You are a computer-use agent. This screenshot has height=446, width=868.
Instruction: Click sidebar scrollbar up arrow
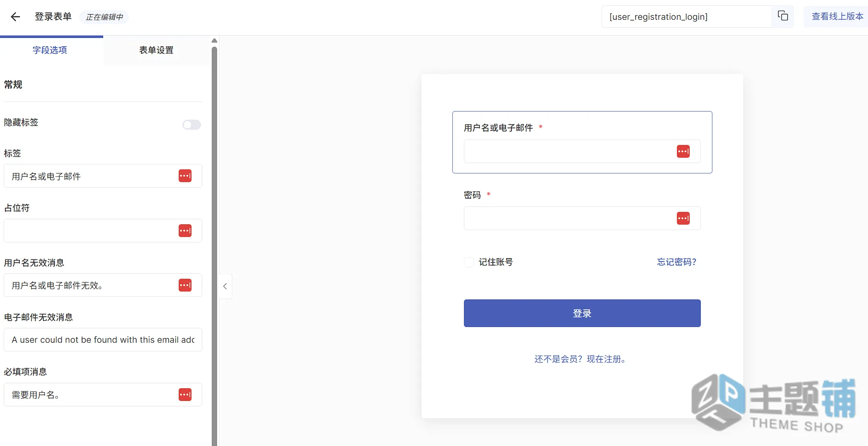(x=214, y=40)
